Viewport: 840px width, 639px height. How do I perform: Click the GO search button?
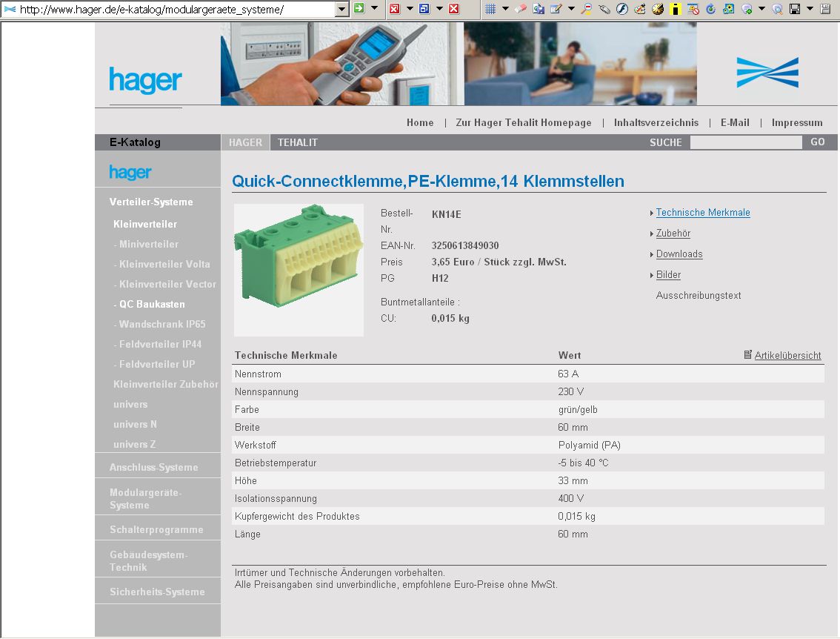[x=818, y=142]
